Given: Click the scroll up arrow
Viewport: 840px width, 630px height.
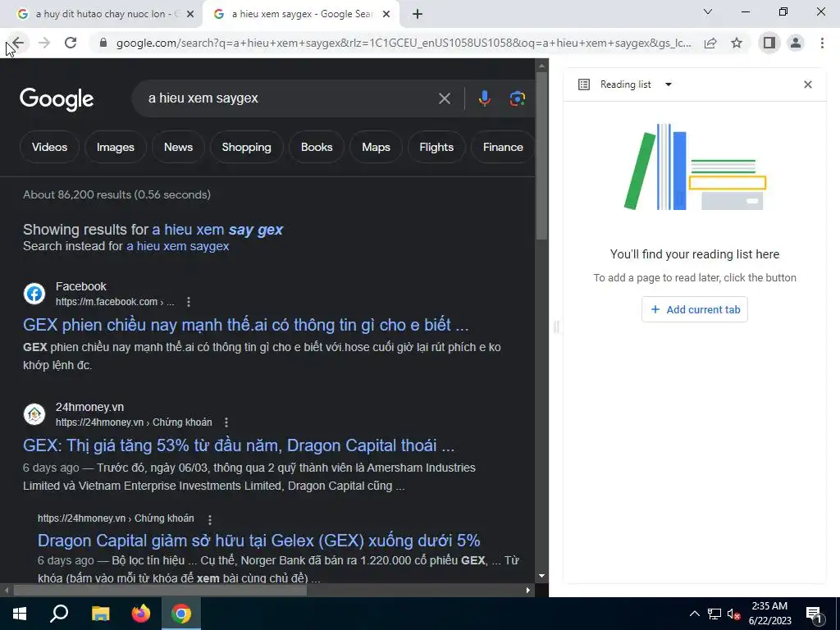Looking at the screenshot, I should coord(541,66).
